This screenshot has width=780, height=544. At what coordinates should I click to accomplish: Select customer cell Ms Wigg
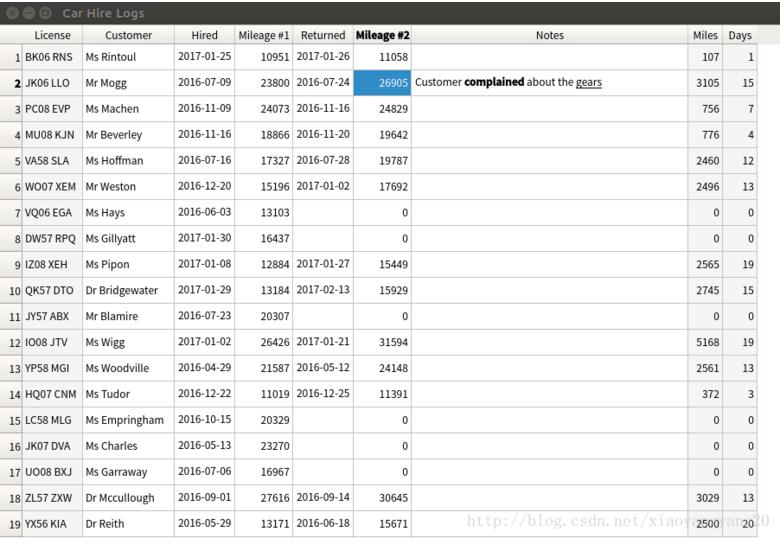click(x=128, y=342)
